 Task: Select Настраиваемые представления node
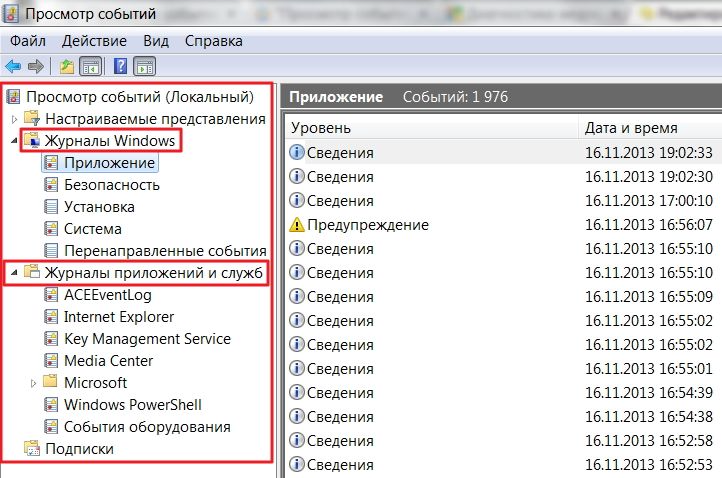point(156,119)
